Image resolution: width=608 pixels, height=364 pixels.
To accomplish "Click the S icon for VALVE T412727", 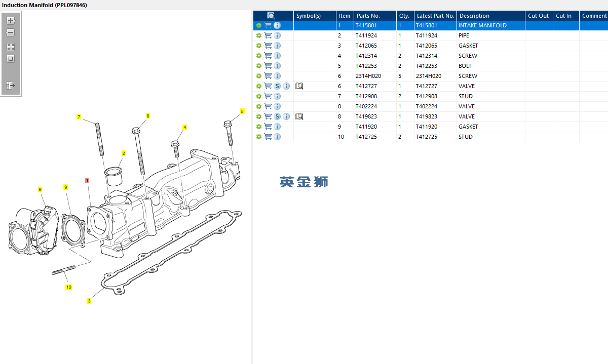I will click(x=277, y=86).
